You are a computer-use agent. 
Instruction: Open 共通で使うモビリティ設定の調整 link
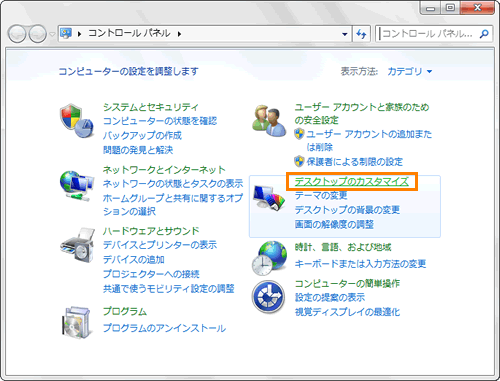click(169, 289)
